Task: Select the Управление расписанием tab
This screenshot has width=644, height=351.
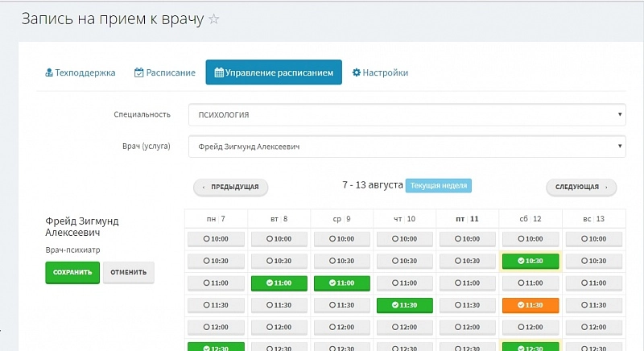Action: click(274, 72)
